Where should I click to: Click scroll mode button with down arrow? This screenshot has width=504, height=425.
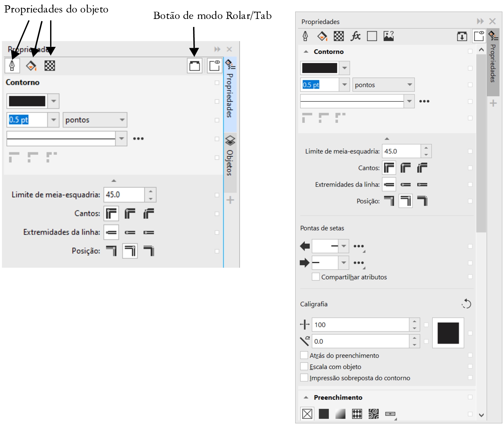(462, 36)
